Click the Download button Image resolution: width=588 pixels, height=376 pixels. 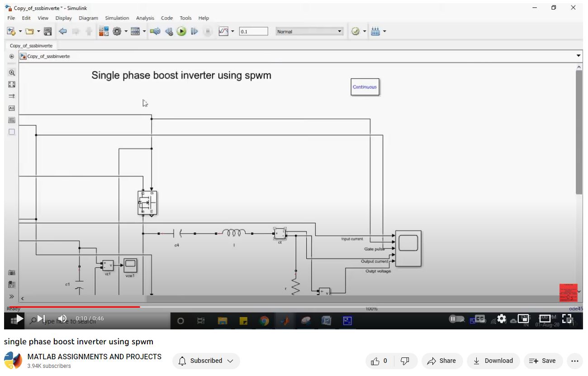[x=493, y=361]
